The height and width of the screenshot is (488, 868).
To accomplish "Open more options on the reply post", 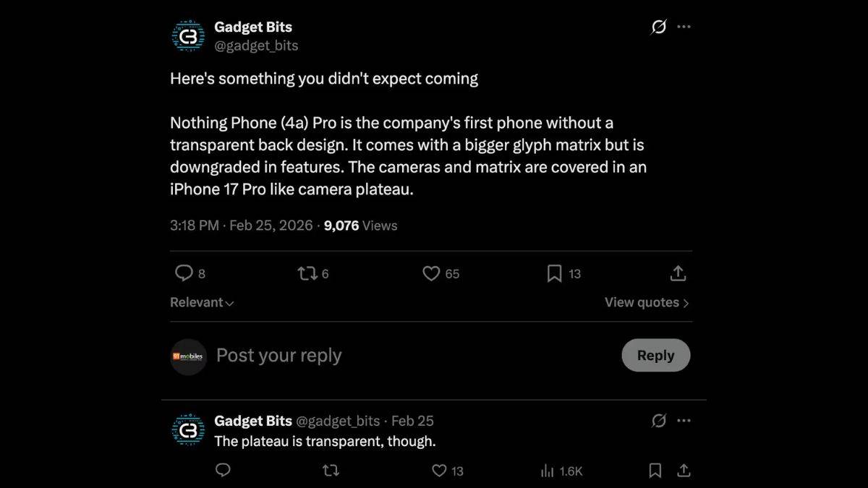I will pos(684,420).
